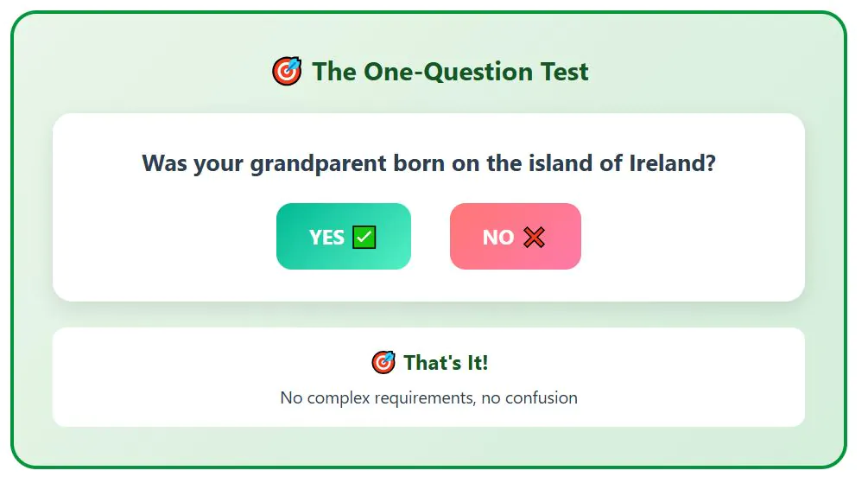Click the green checkmark icon on YES

click(364, 237)
